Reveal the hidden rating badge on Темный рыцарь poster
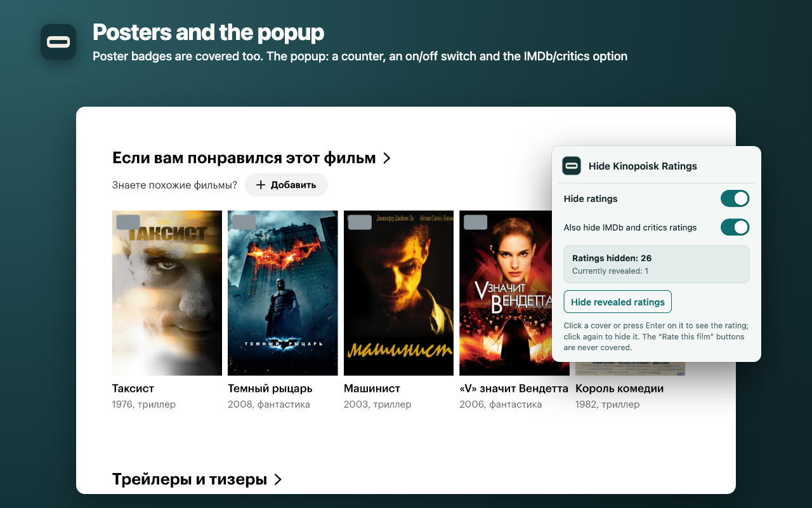The image size is (812, 508). 244,222
